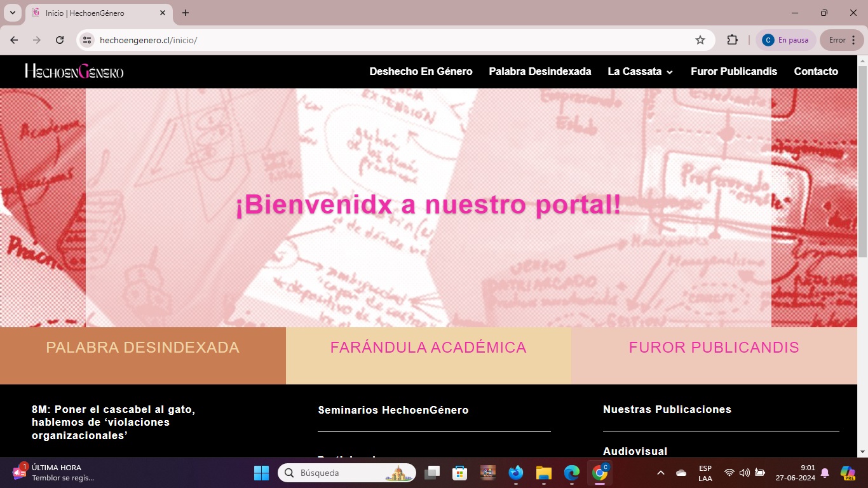The width and height of the screenshot is (868, 488).
Task: Click the taskbar Búsqueda search box
Action: coord(347,473)
